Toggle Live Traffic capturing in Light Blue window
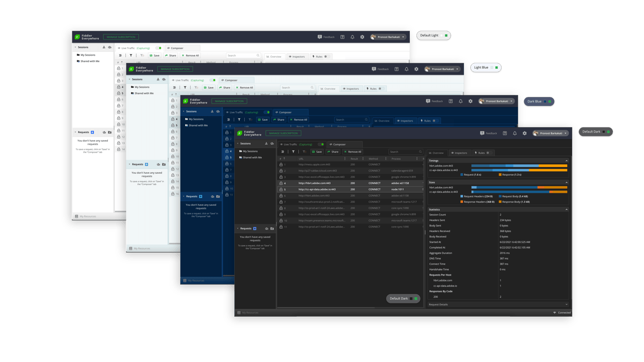Screen dimensions: 644x362 coord(213,80)
